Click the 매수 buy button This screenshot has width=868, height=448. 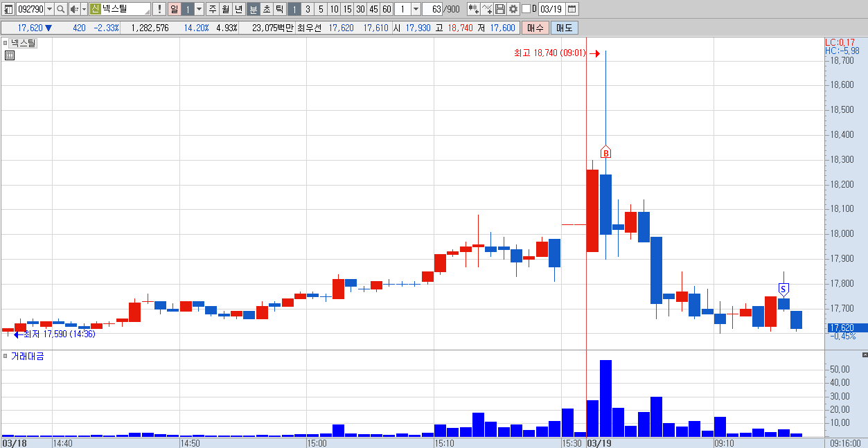coord(535,28)
